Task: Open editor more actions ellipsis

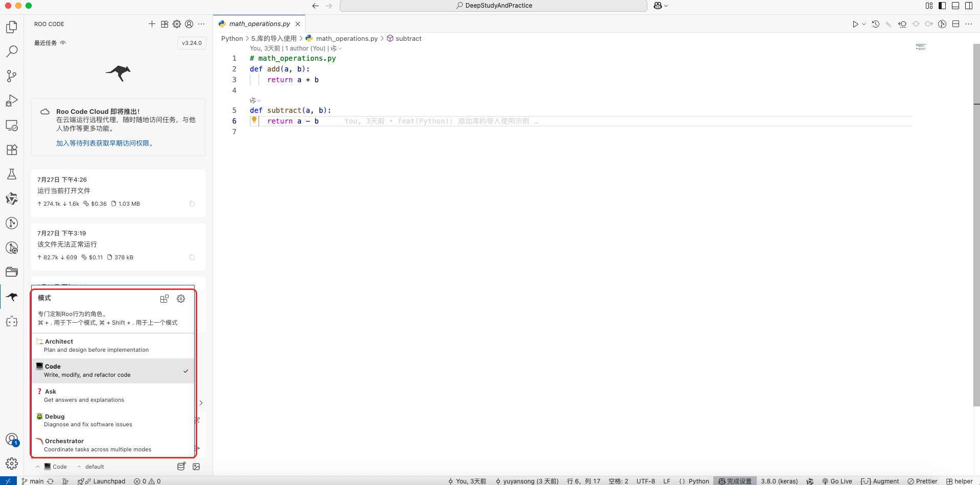Action: tap(969, 24)
